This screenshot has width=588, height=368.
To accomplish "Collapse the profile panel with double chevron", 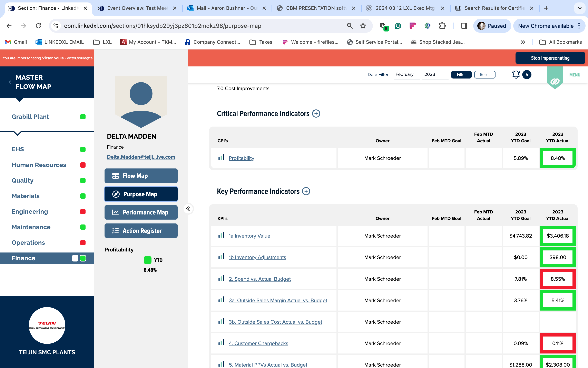I will coord(188,209).
